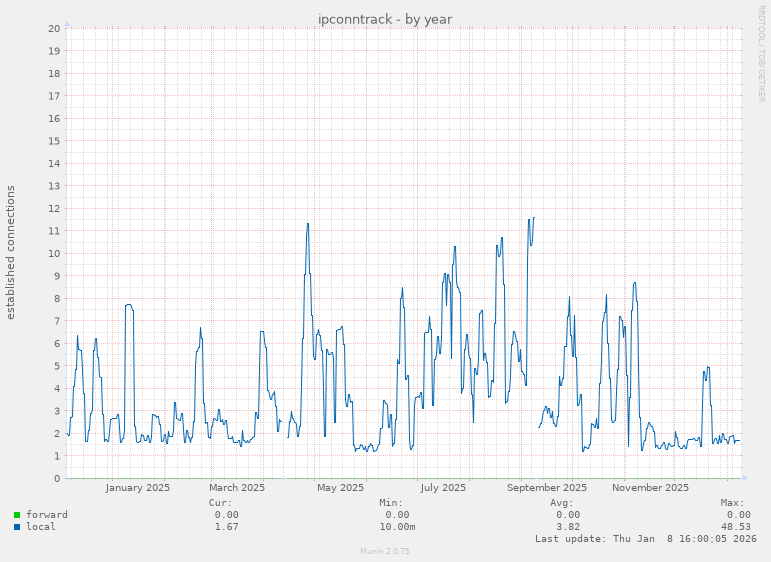Screen dimensions: 771x562
Task: Click the 'March 2025' x-axis label
Action: tap(237, 488)
